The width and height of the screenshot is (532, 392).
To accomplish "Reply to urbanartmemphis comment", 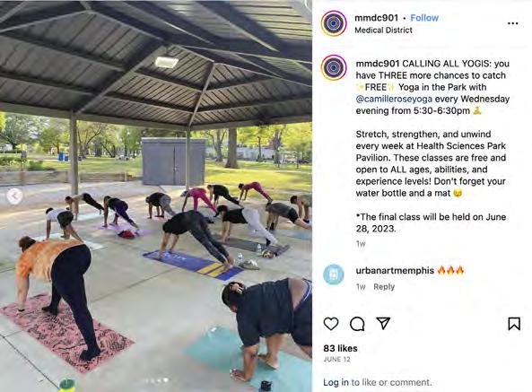I will point(384,286).
